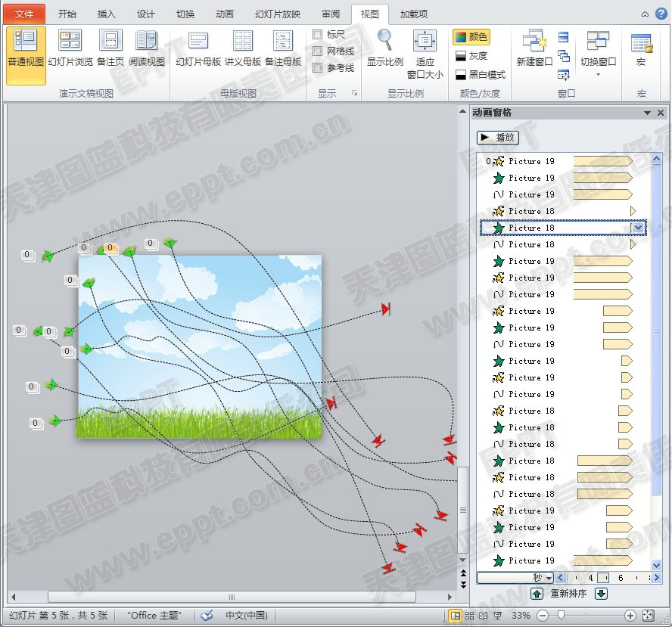The width and height of the screenshot is (672, 627).
Task: Open the 审阅 review tab
Action: pyautogui.click(x=331, y=14)
